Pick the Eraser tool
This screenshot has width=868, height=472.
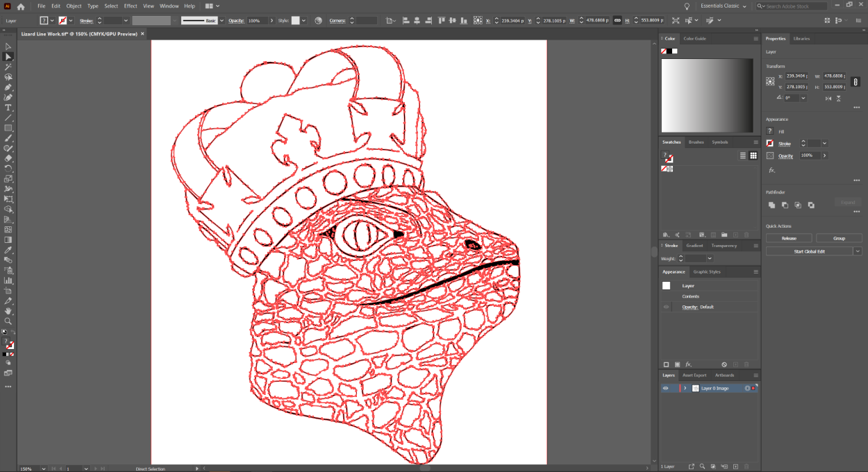pos(8,158)
